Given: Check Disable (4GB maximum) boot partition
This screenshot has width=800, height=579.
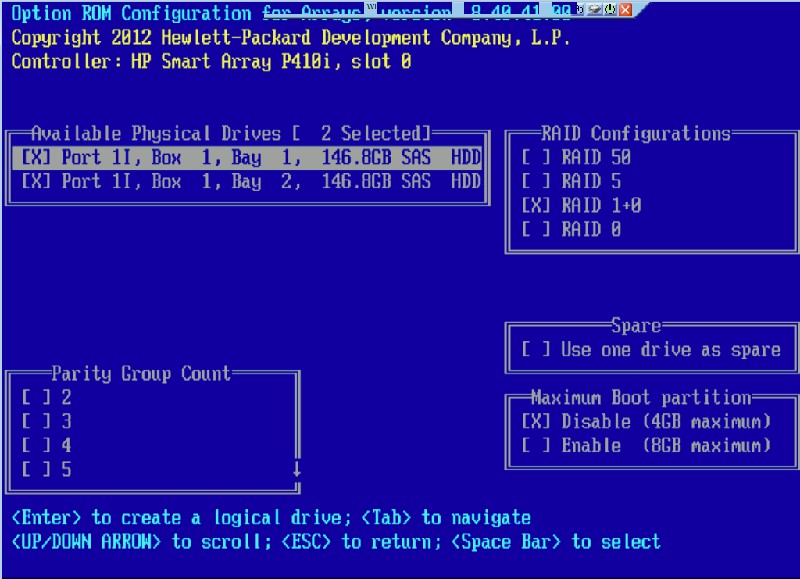Looking at the screenshot, I should [536, 422].
